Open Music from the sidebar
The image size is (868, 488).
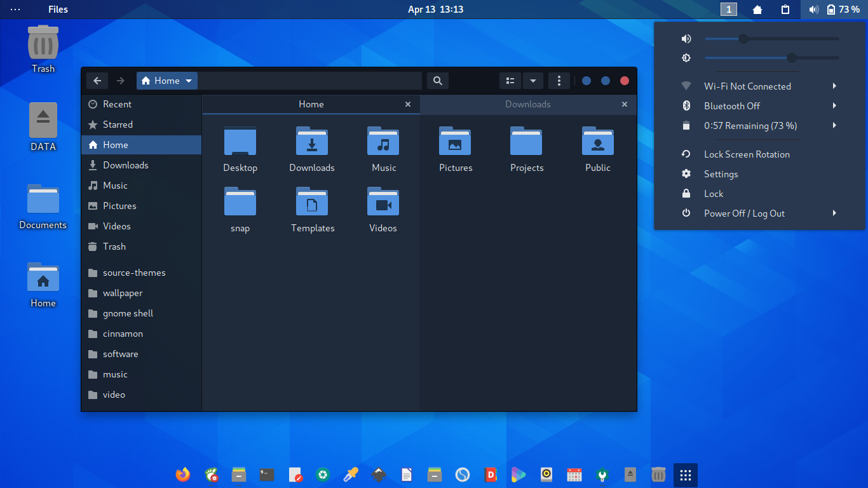(x=141, y=186)
